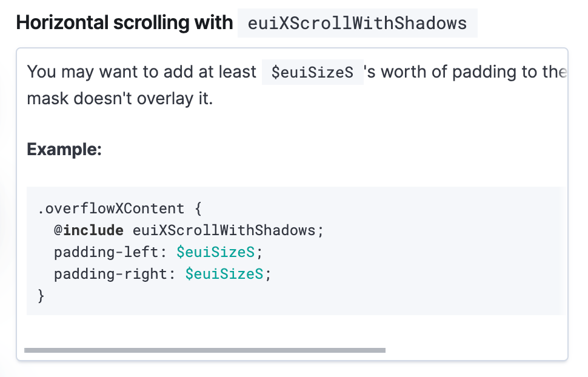
Task: Click the opening curly brace after .overflowXContent
Action: [x=199, y=209]
